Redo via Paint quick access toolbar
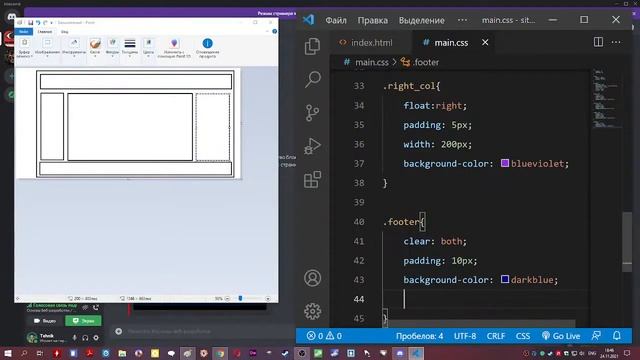Viewport: 640px width, 360px height. click(45, 22)
